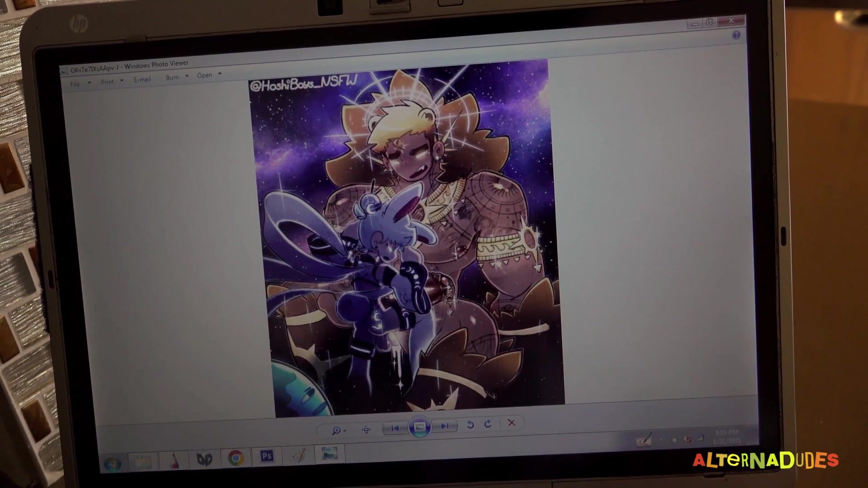868x488 pixels.
Task: Click the Photo Viewer taskbar thumbnail
Action: [330, 453]
